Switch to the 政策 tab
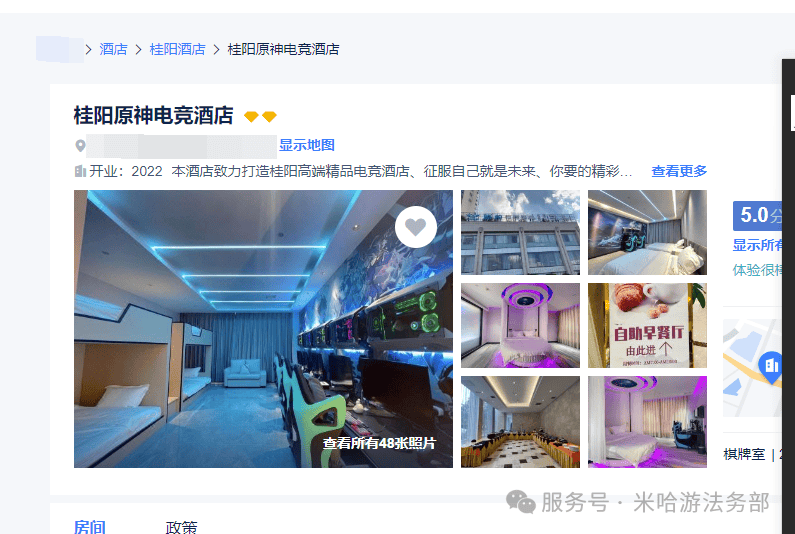Image resolution: width=795 pixels, height=534 pixels. coord(182,527)
